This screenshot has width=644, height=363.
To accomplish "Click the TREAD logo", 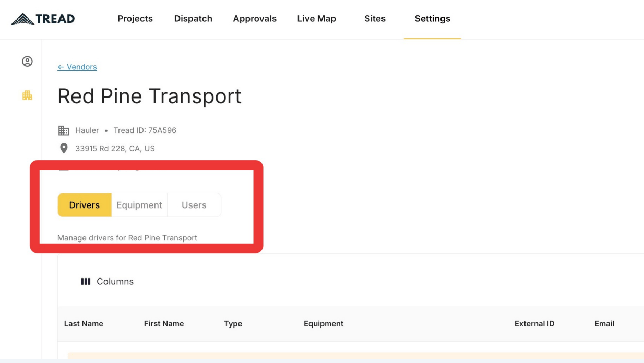I will click(x=43, y=19).
